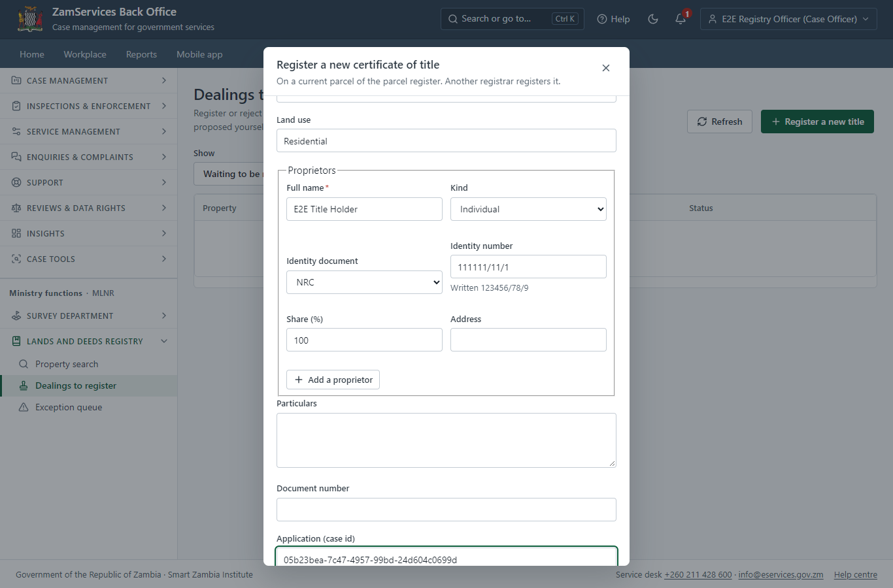893x588 pixels.
Task: Click the Land use field containing Residential
Action: [x=446, y=140]
